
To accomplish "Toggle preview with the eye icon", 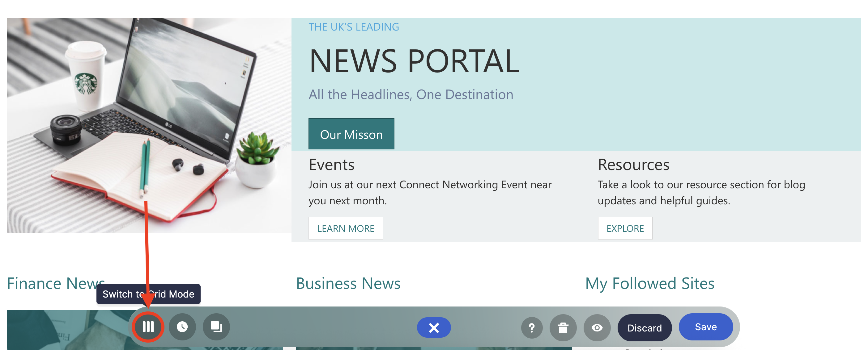I will [597, 327].
